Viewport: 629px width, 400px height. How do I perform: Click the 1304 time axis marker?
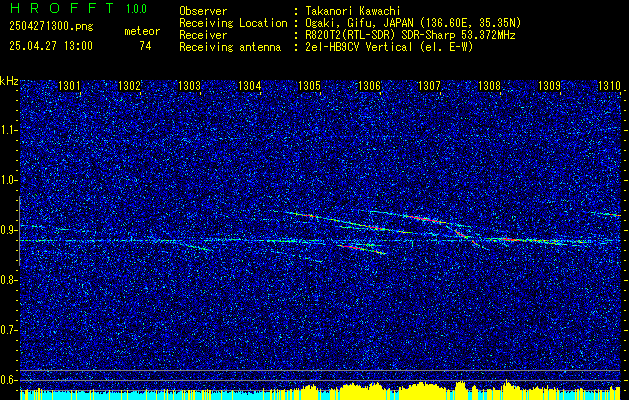click(250, 85)
